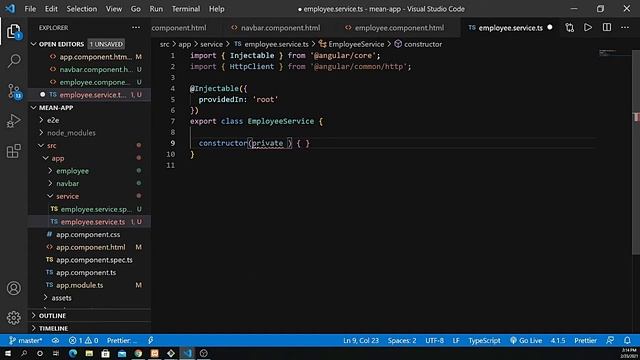Open Problems via errors and warnings indicator

[x=83, y=340]
